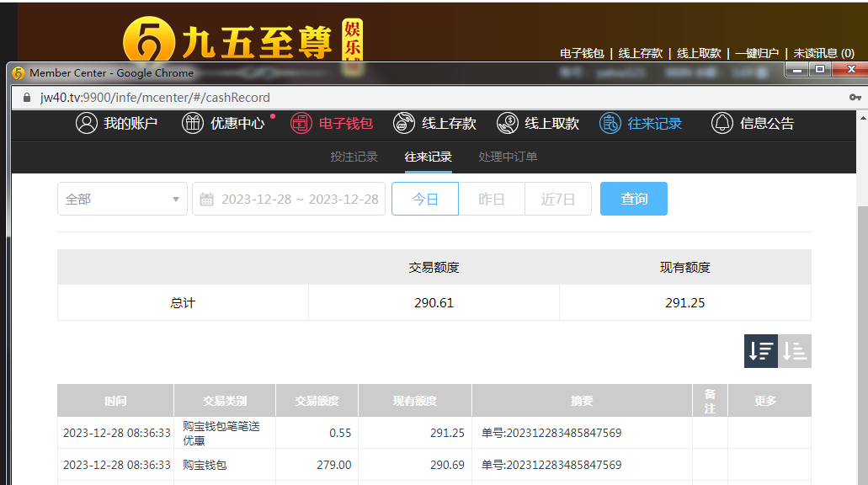The width and height of the screenshot is (868, 485).
Task: Open 信息公告 bell icon
Action: click(x=722, y=124)
